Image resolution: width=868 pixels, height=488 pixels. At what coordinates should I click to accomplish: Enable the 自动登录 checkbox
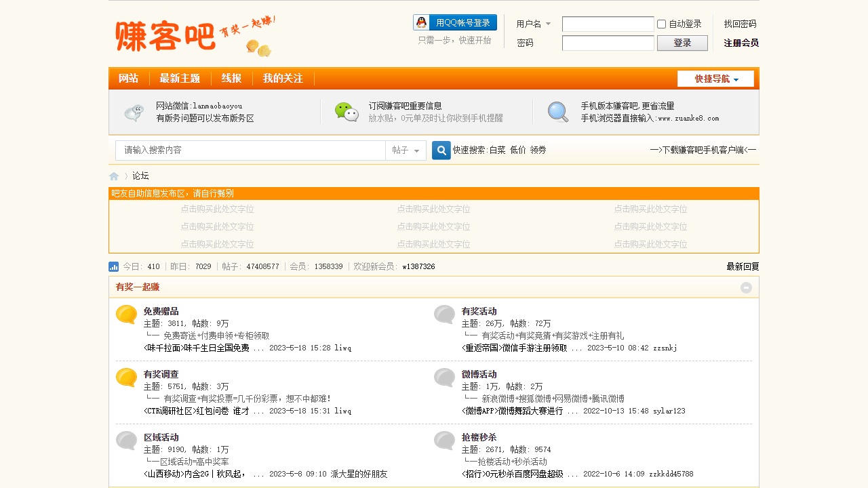[x=662, y=24]
